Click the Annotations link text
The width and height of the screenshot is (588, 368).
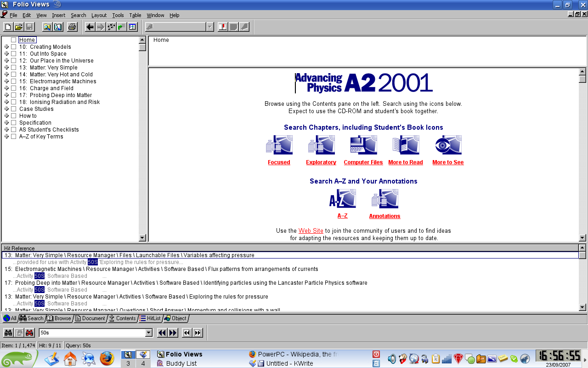[x=384, y=216]
